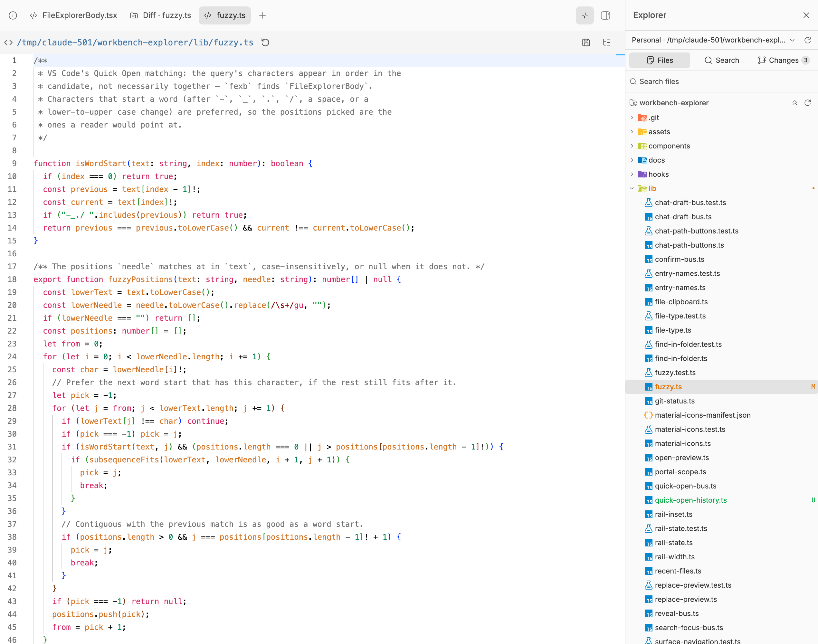
Task: Refresh the workspace path in Explorer header
Action: coord(807,40)
